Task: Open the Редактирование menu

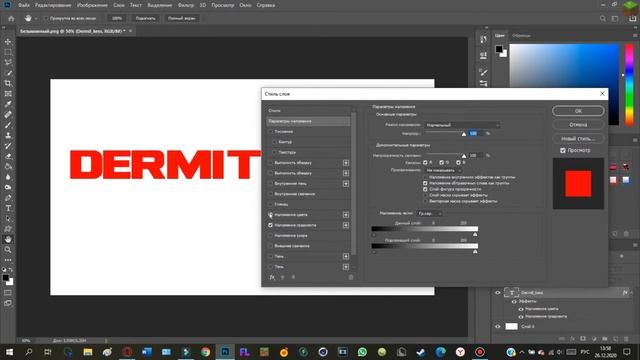Action: [x=53, y=5]
